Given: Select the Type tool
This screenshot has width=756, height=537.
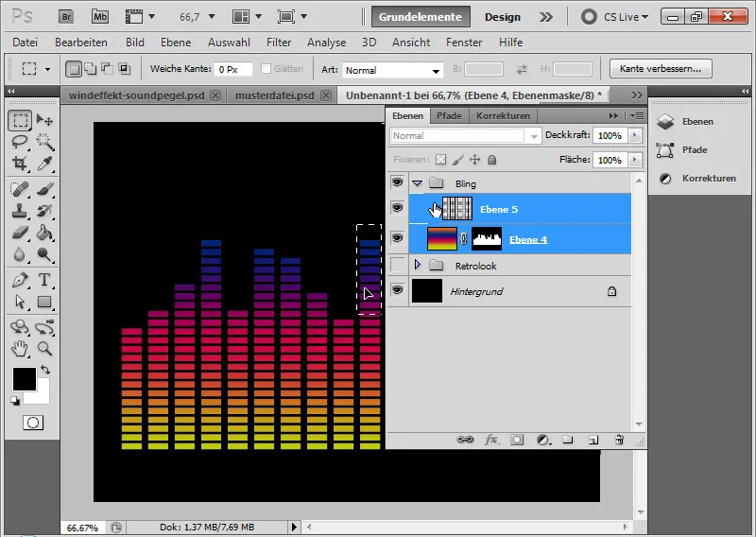Looking at the screenshot, I should point(44,280).
